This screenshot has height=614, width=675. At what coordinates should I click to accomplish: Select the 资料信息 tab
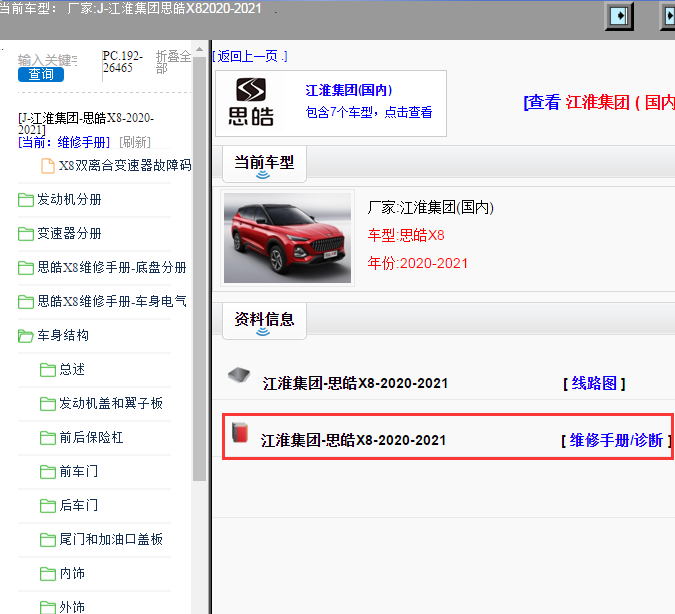264,321
